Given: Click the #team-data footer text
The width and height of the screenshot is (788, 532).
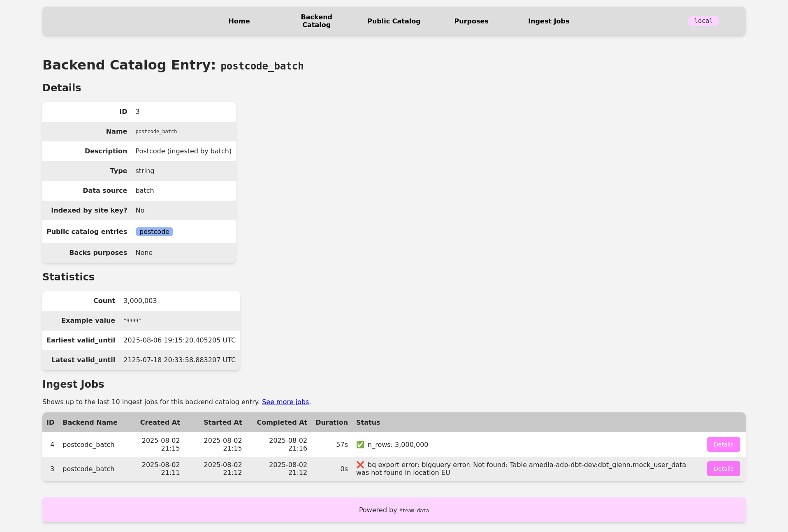Looking at the screenshot, I should pyautogui.click(x=414, y=511).
